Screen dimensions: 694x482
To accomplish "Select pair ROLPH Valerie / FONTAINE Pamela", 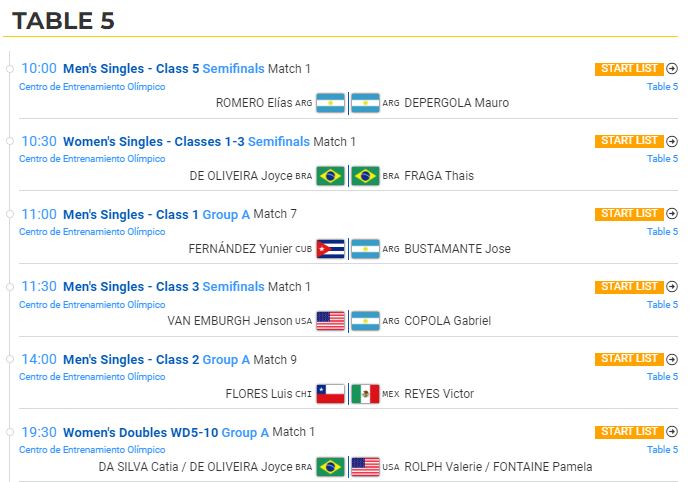I will coord(498,467).
